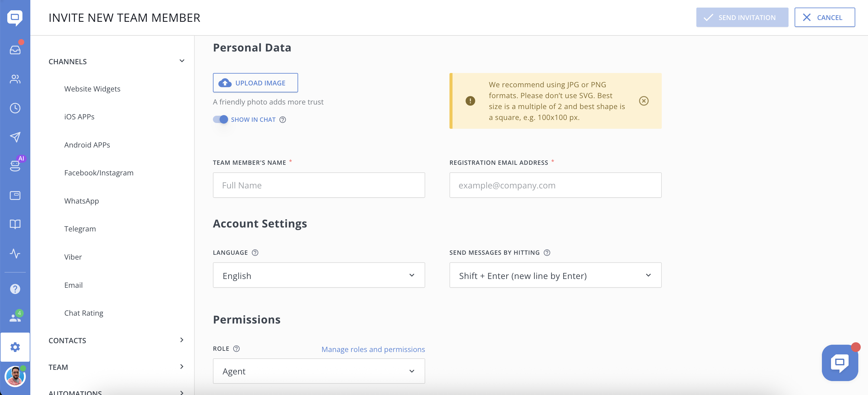Focus the registration email address field
868x395 pixels.
click(x=555, y=185)
